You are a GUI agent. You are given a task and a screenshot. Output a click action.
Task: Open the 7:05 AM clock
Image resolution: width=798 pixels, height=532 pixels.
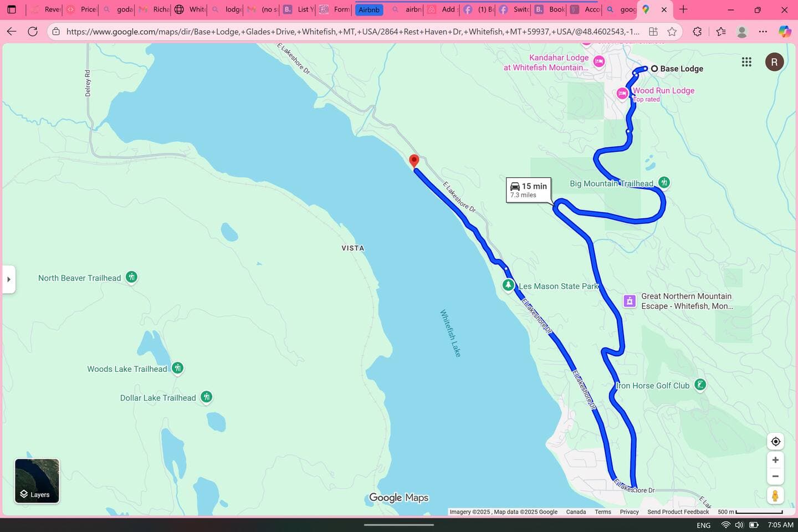780,525
